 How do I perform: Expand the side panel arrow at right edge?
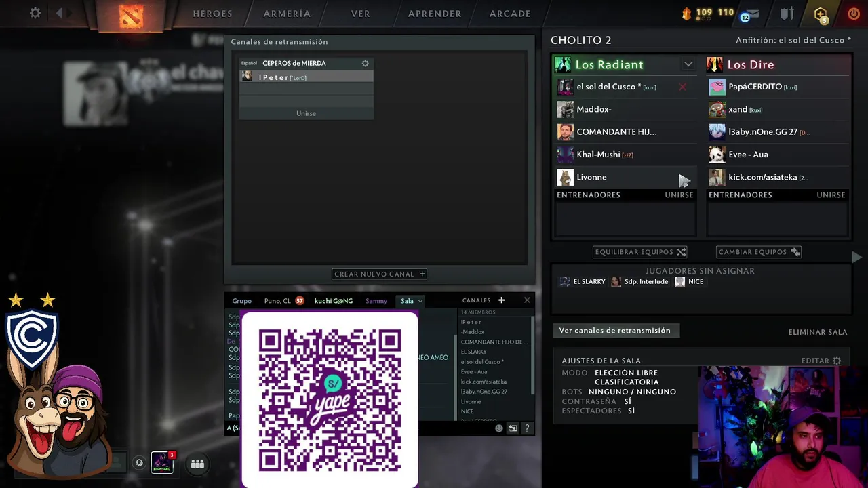pyautogui.click(x=856, y=257)
